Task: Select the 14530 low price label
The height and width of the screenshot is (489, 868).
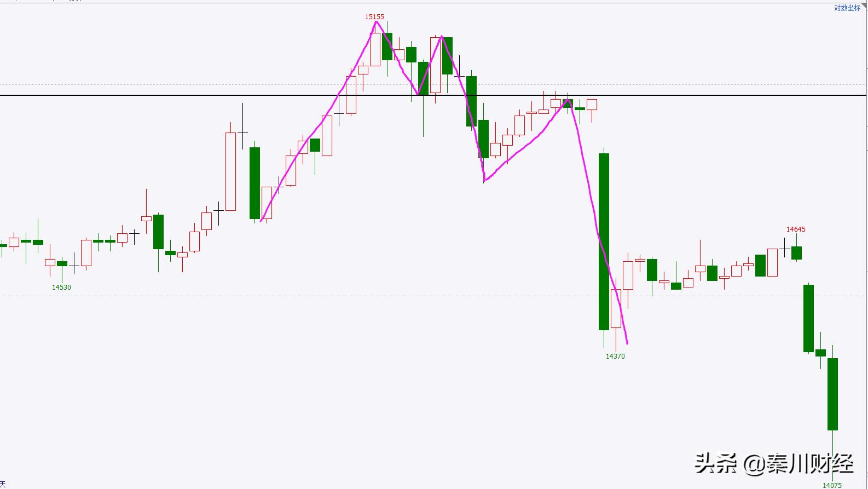Action: tap(61, 287)
